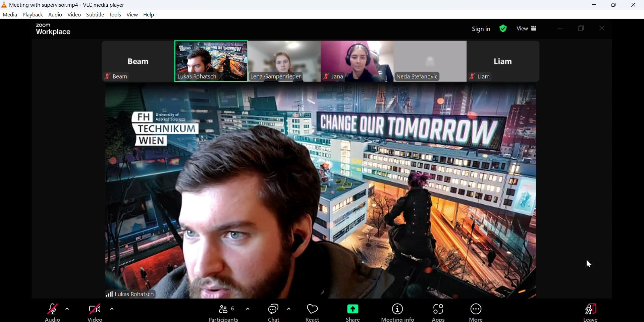Image resolution: width=644 pixels, height=322 pixels.
Task: Open the Subtitle menu
Action: pos(95,15)
